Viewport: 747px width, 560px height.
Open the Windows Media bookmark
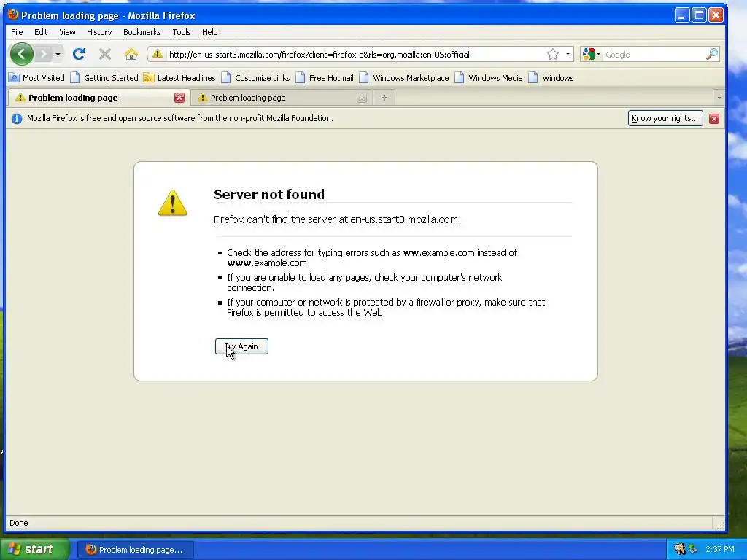[x=489, y=77]
